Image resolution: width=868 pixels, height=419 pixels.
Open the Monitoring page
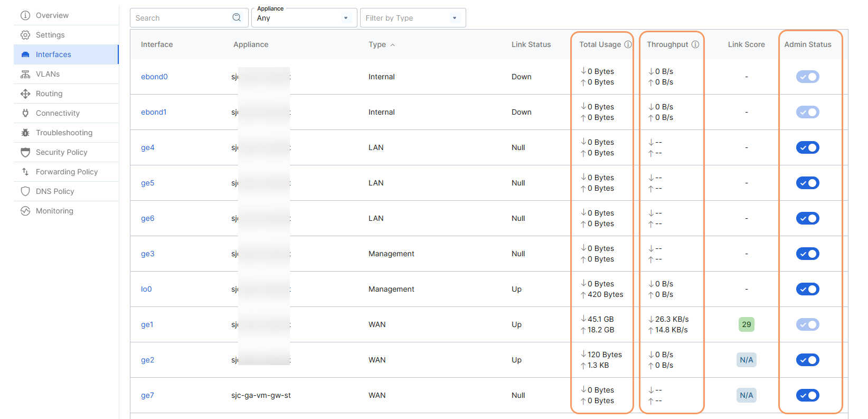coord(66,211)
